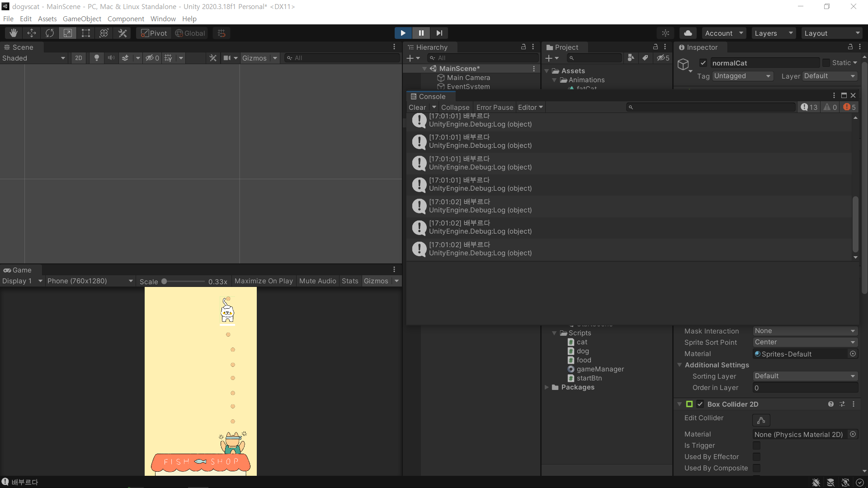
Task: Step one frame forward
Action: (x=439, y=33)
